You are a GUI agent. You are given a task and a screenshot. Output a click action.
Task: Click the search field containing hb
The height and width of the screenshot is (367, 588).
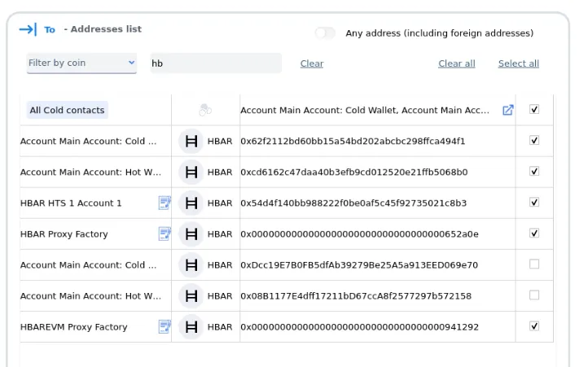[x=216, y=63]
